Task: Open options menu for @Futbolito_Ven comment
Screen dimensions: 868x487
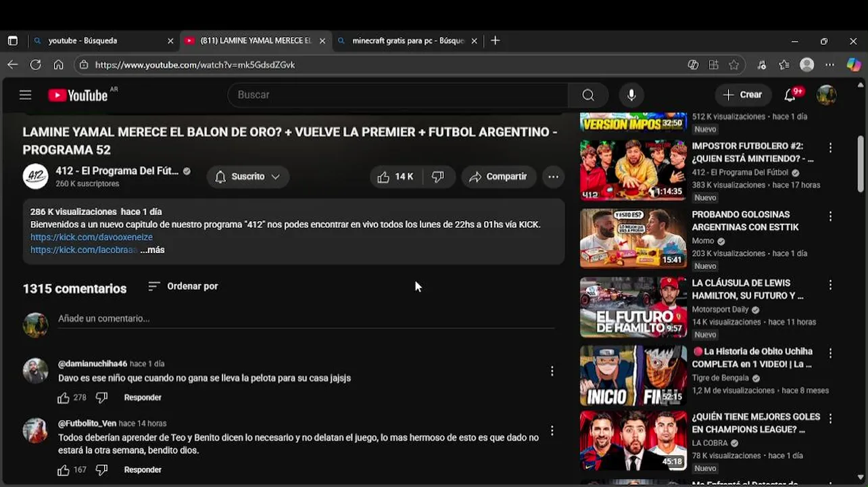Action: [x=552, y=431]
